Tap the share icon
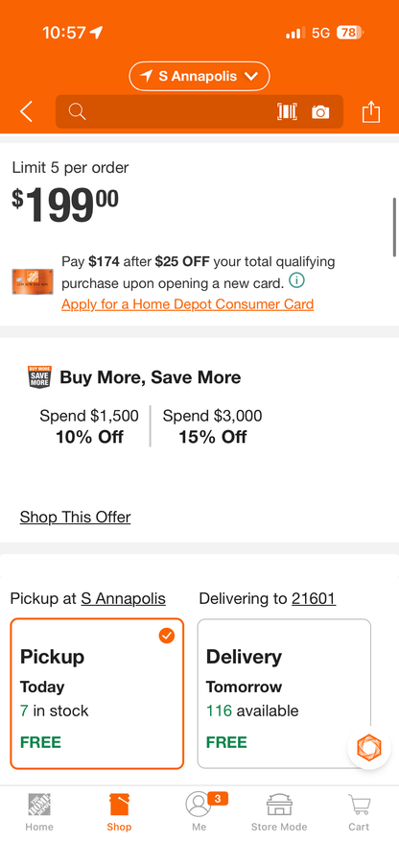The height and width of the screenshot is (868, 399). pyautogui.click(x=371, y=111)
